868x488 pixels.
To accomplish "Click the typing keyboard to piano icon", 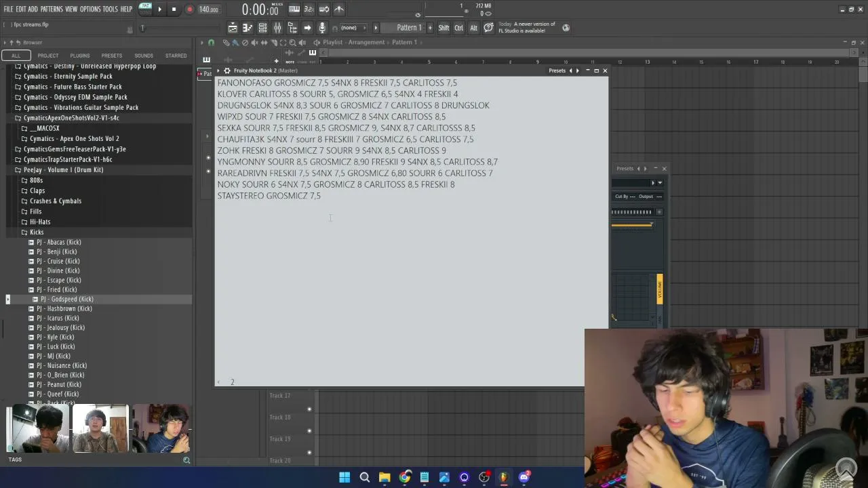I will pos(294,9).
